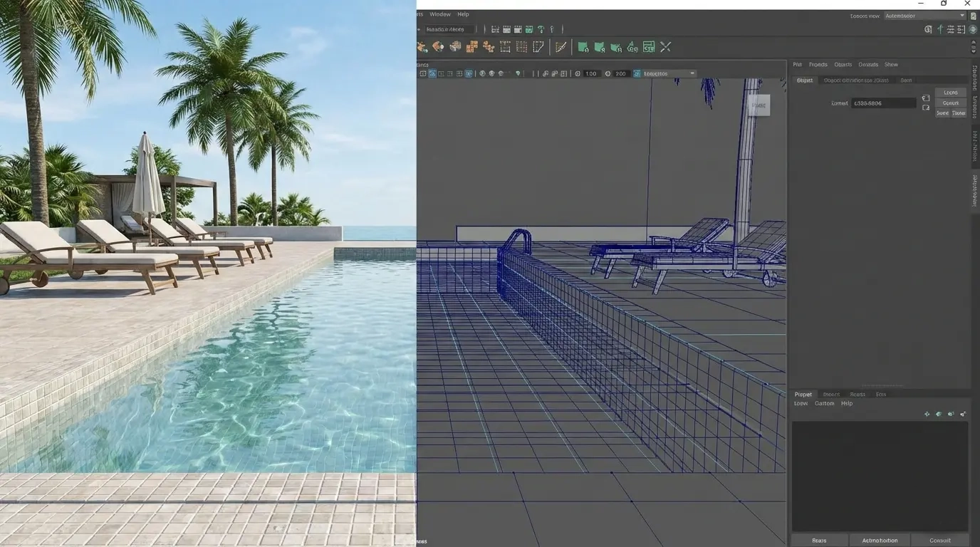The image size is (980, 547).
Task: Toggle the highlighted second viewport-toolbar icon
Action: (432, 73)
